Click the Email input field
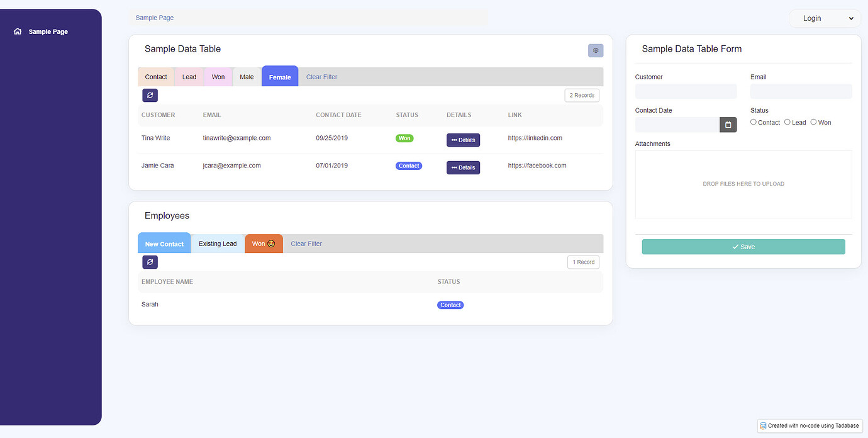This screenshot has width=868, height=438. coord(801,91)
